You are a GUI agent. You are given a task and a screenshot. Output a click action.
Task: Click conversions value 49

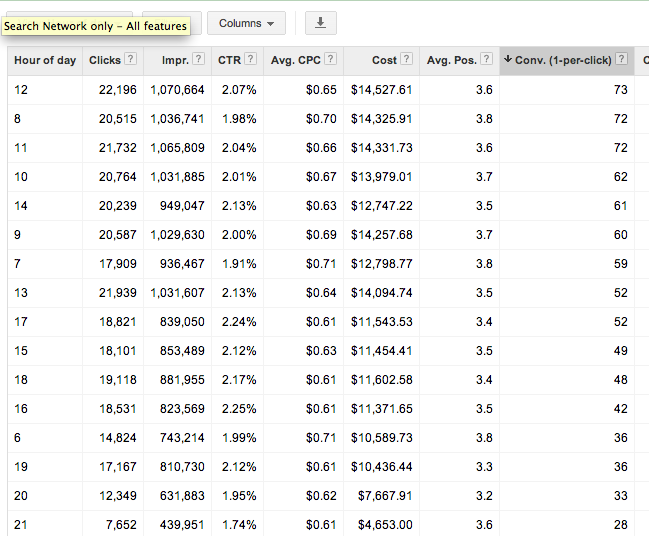click(620, 351)
